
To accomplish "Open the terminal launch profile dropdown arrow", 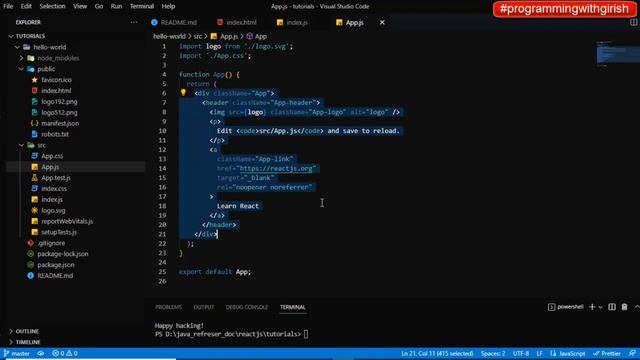I will pos(600,307).
